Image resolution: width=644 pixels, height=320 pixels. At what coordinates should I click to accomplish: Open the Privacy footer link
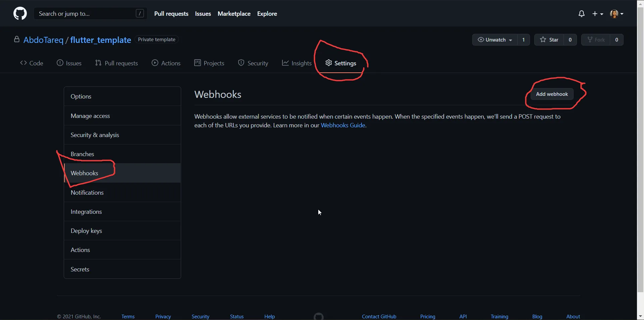tap(163, 316)
